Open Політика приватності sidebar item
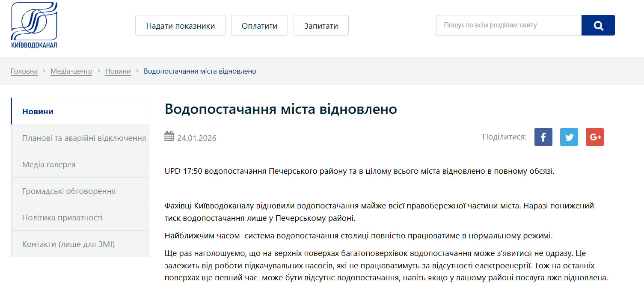The width and height of the screenshot is (644, 303). (x=80, y=217)
